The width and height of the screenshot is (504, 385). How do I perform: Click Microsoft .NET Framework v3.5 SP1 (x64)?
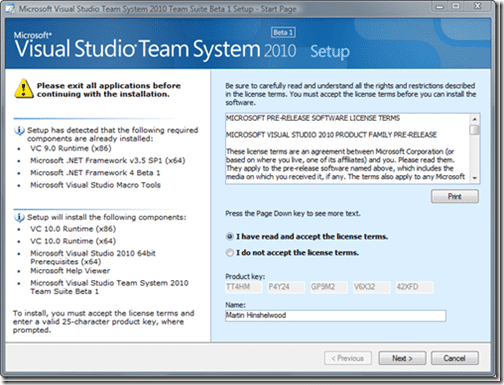pos(108,161)
